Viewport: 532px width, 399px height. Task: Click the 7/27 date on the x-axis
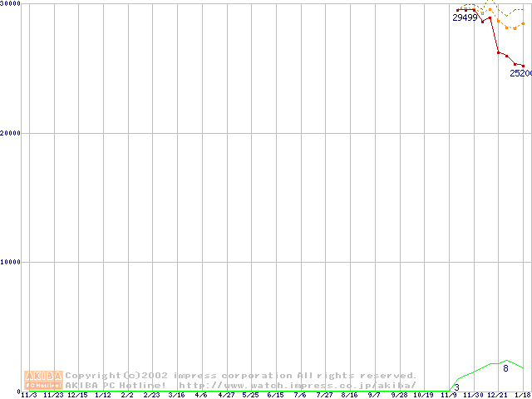tap(324, 395)
